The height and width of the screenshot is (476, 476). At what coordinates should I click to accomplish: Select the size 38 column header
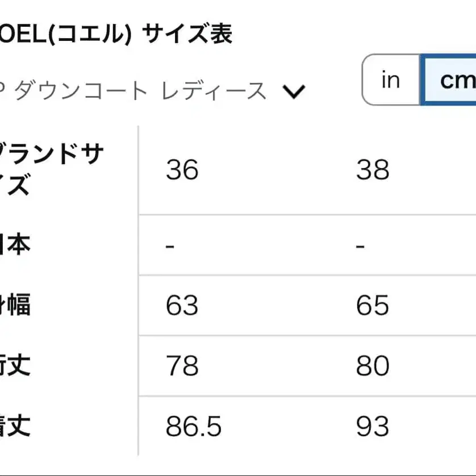pos(372,169)
